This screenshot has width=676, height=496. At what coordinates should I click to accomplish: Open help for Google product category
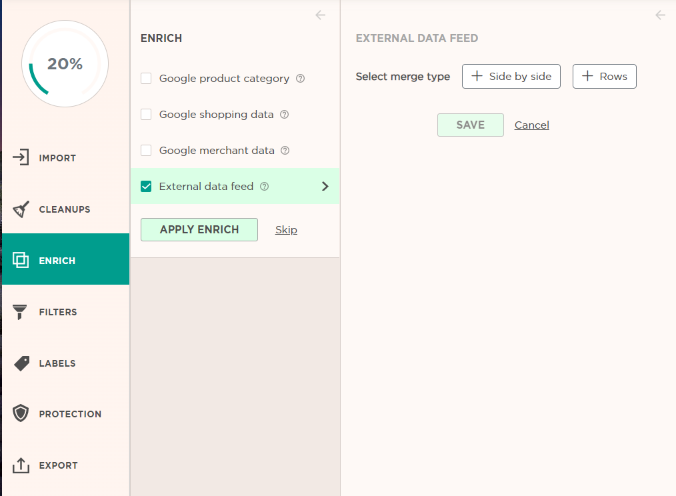[300, 78]
